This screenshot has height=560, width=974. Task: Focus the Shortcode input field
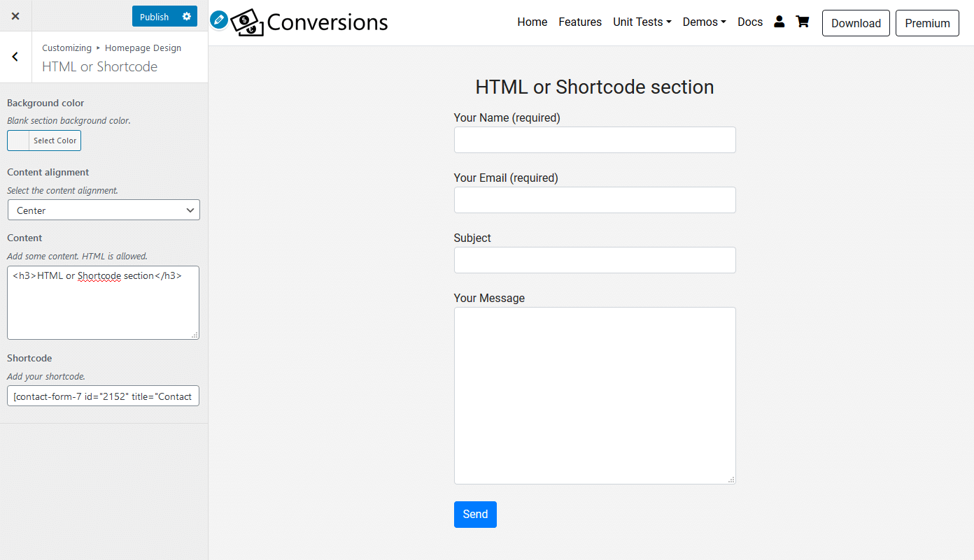104,396
